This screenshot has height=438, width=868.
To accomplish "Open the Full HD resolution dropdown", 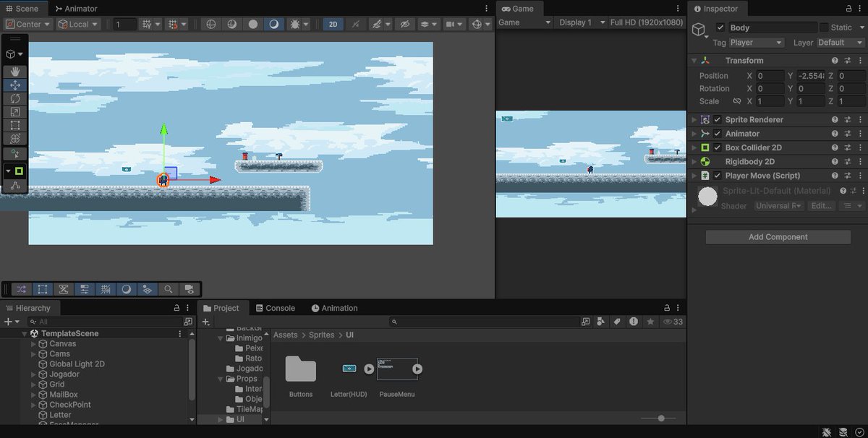I will [647, 22].
